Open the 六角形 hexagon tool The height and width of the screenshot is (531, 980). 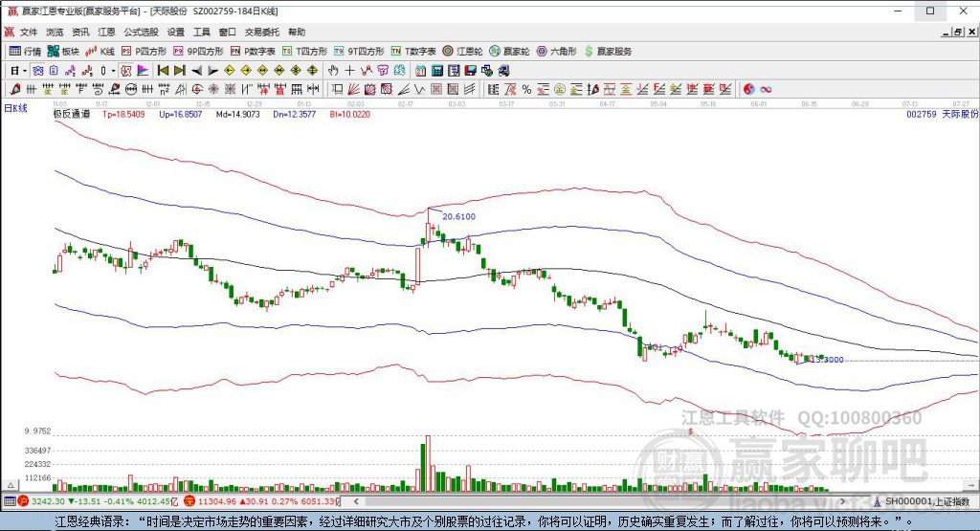tap(556, 52)
